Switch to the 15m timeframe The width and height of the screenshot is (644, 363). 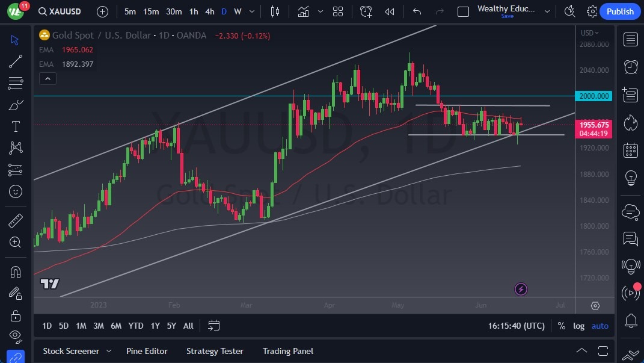click(x=151, y=11)
